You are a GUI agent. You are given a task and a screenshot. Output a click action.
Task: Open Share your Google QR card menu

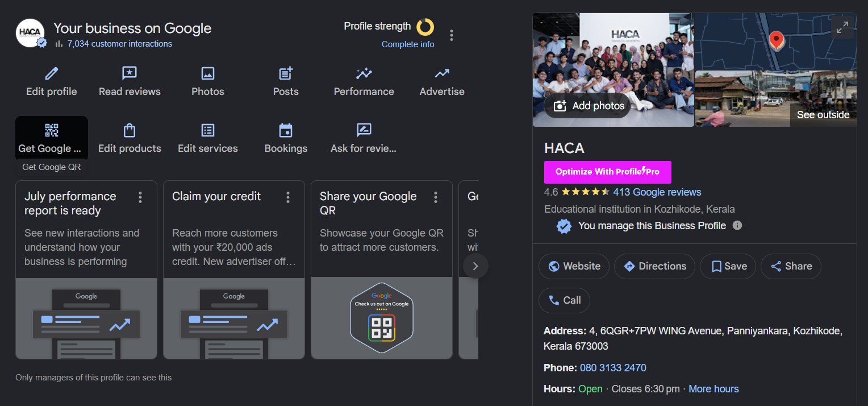click(x=436, y=197)
